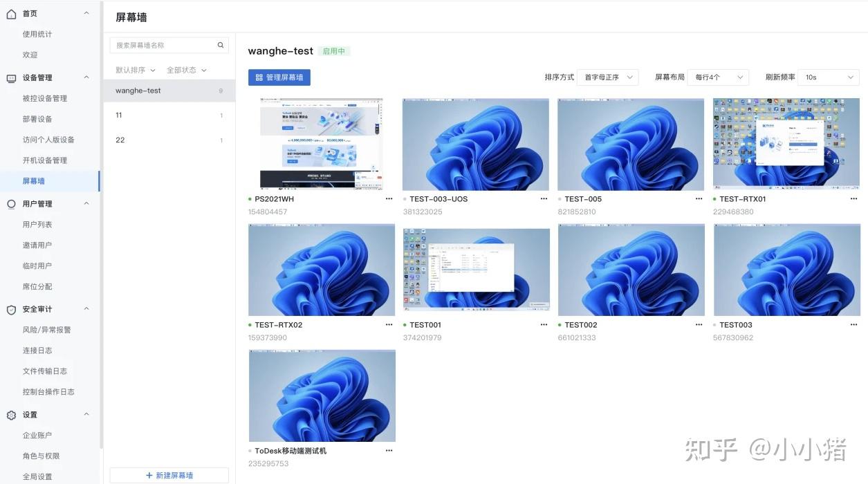Open more options for TEST003
The height and width of the screenshot is (484, 868).
click(x=854, y=325)
